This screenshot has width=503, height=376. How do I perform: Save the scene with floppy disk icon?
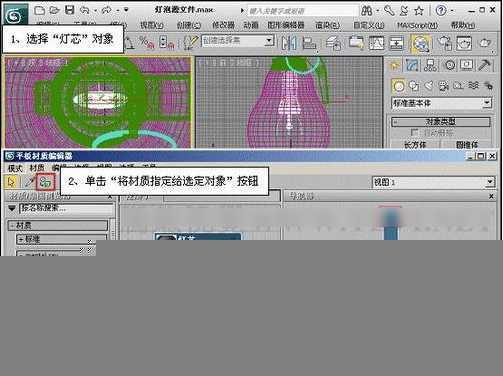point(69,10)
